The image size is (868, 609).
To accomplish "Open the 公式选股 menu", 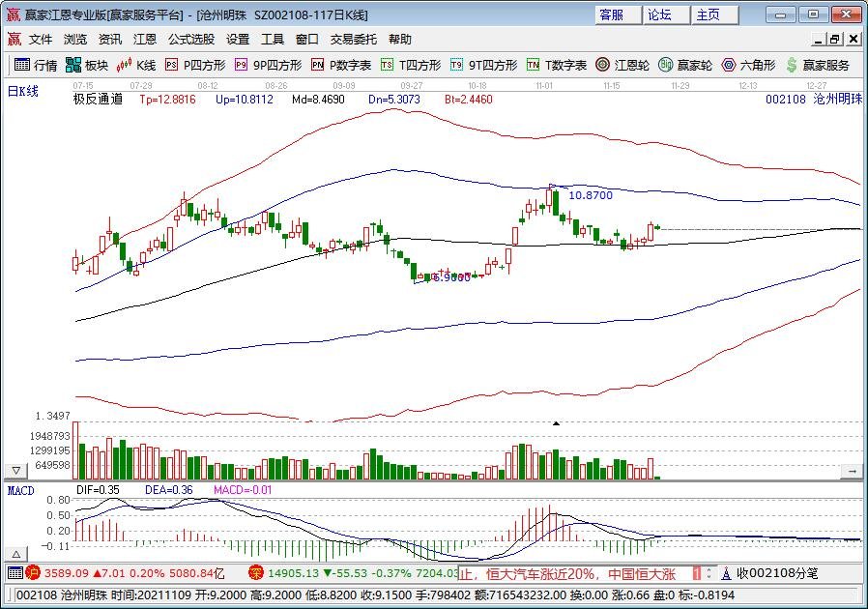I will (x=191, y=40).
